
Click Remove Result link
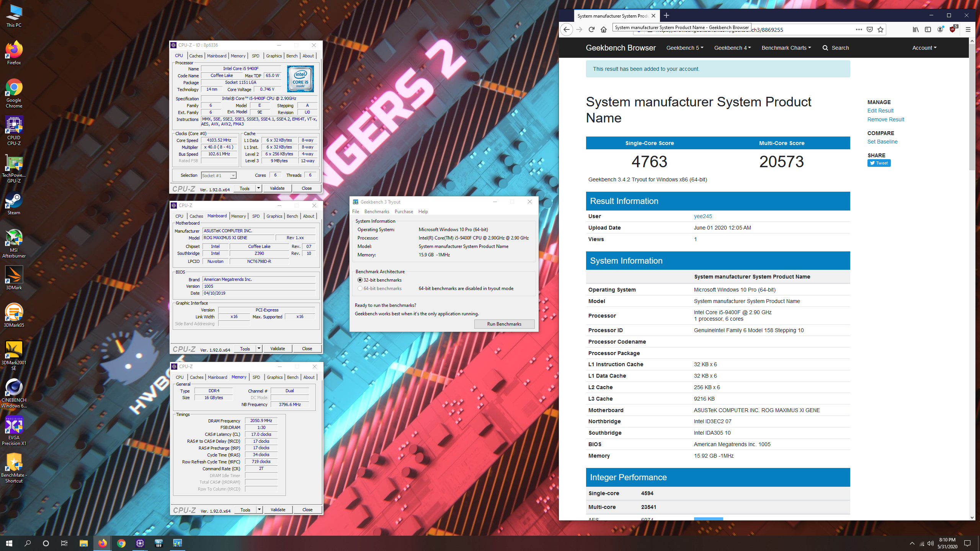pos(885,119)
